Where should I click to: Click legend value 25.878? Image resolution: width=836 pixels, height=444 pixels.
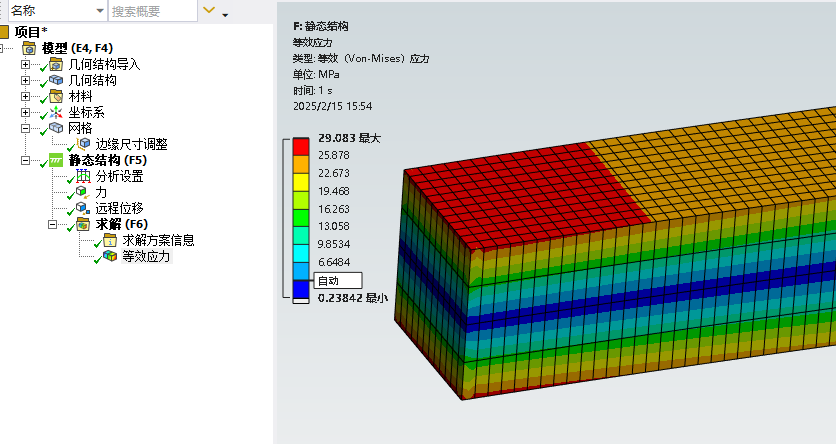tap(334, 156)
